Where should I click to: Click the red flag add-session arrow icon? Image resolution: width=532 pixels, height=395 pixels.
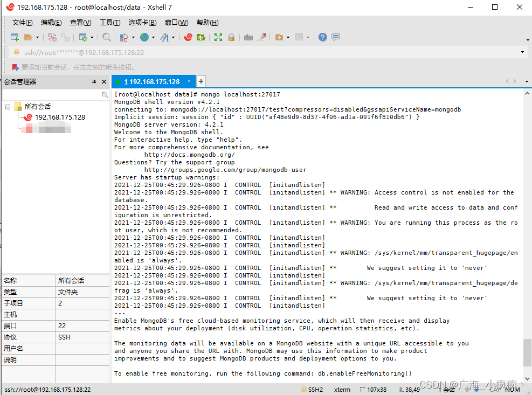[x=16, y=67]
